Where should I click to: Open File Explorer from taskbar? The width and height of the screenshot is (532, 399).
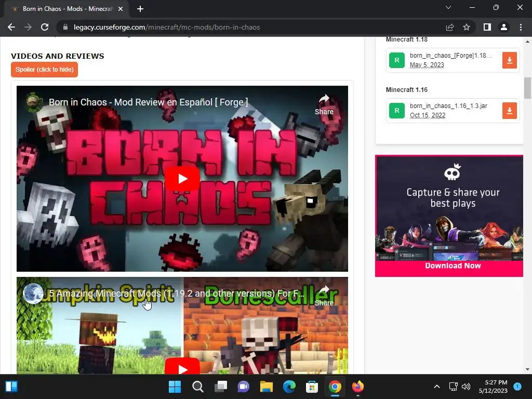tap(267, 387)
